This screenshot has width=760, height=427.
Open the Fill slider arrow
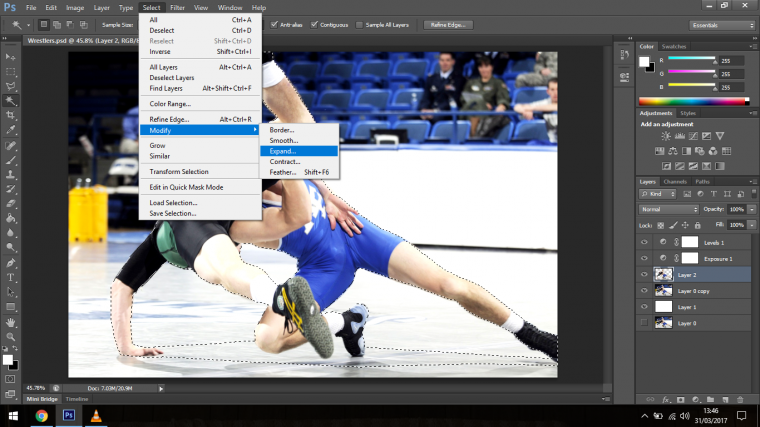point(752,225)
